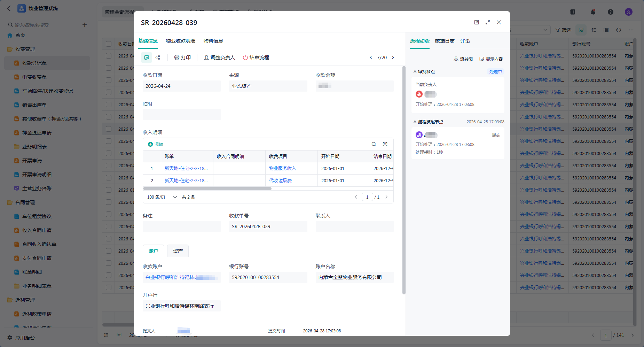Collapse the 流程发起节点 section
This screenshot has width=644, height=347.
pyautogui.click(x=415, y=122)
